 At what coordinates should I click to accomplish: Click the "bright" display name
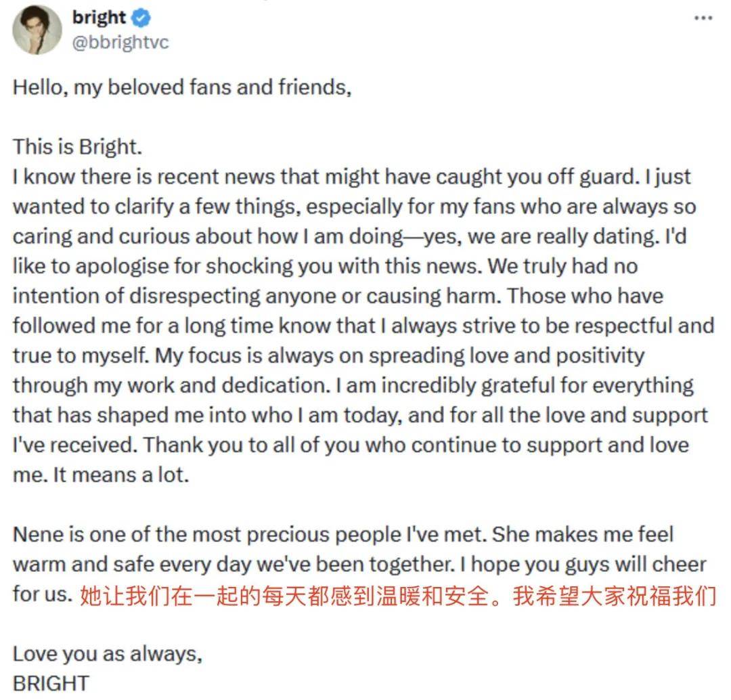tap(99, 18)
